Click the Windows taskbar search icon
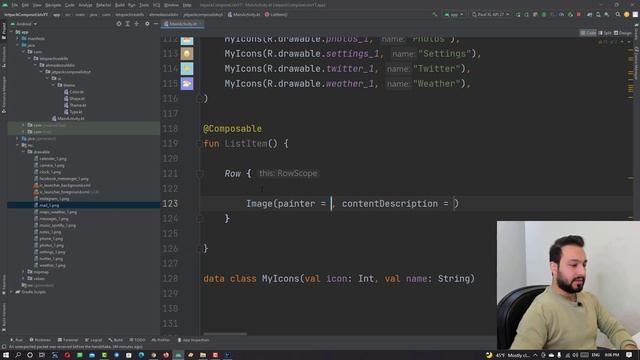Screen dimensions: 640x360 (18, 355)
